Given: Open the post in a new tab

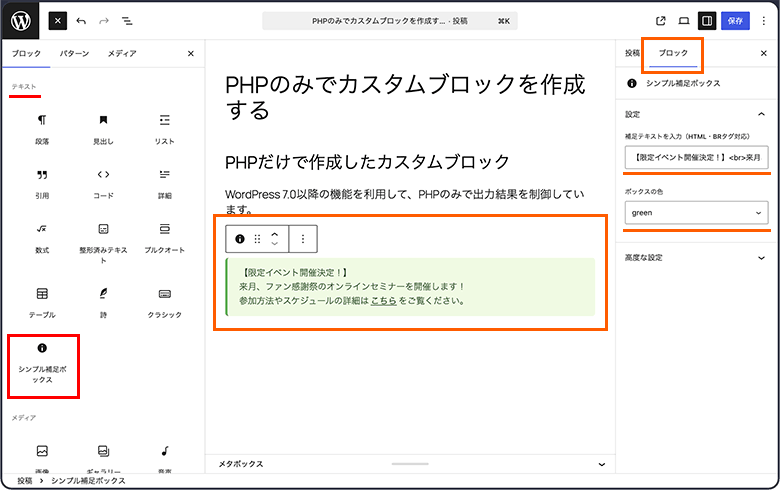Looking at the screenshot, I should tap(661, 21).
